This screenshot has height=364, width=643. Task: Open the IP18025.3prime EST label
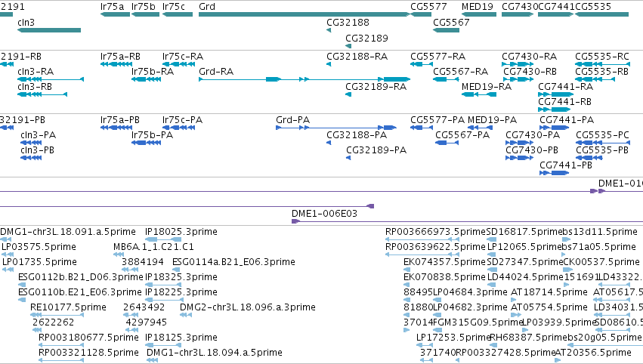pos(181,232)
